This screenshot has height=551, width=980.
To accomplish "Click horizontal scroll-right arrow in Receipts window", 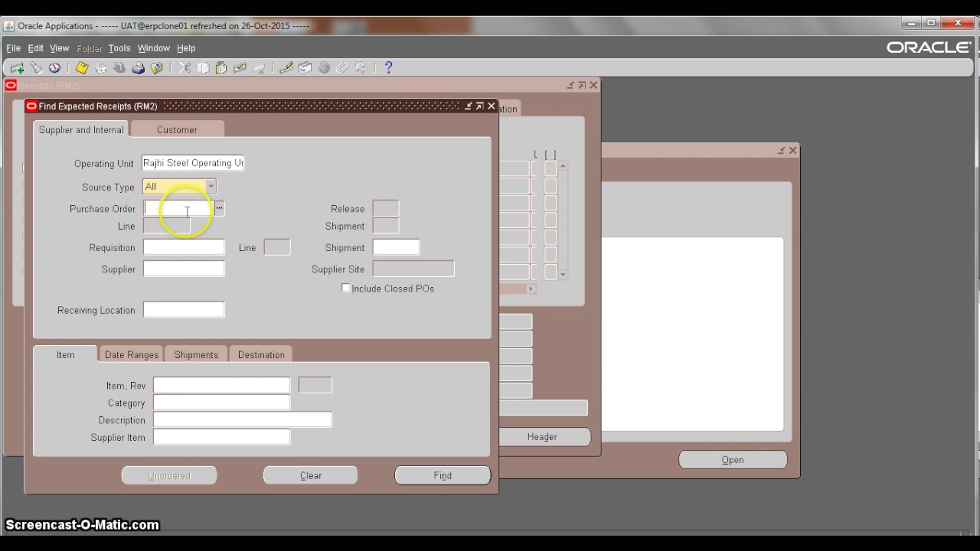I will pos(531,289).
